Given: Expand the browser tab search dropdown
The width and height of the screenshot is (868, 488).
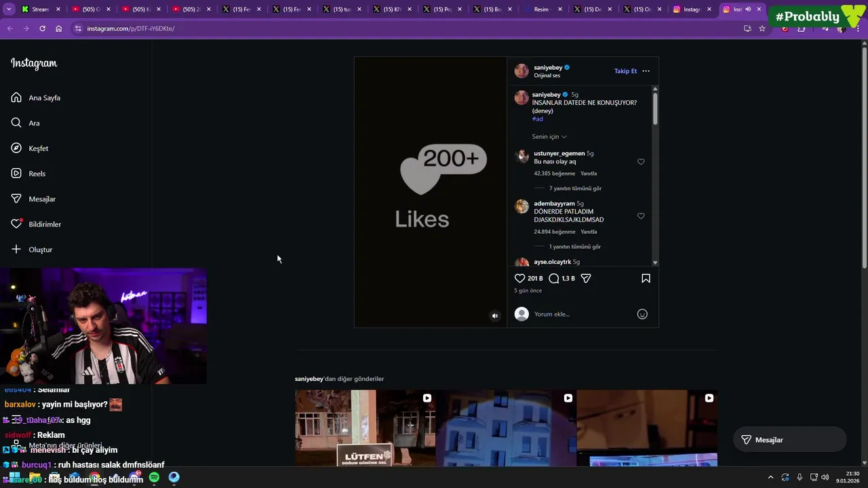Looking at the screenshot, I should pyautogui.click(x=9, y=9).
